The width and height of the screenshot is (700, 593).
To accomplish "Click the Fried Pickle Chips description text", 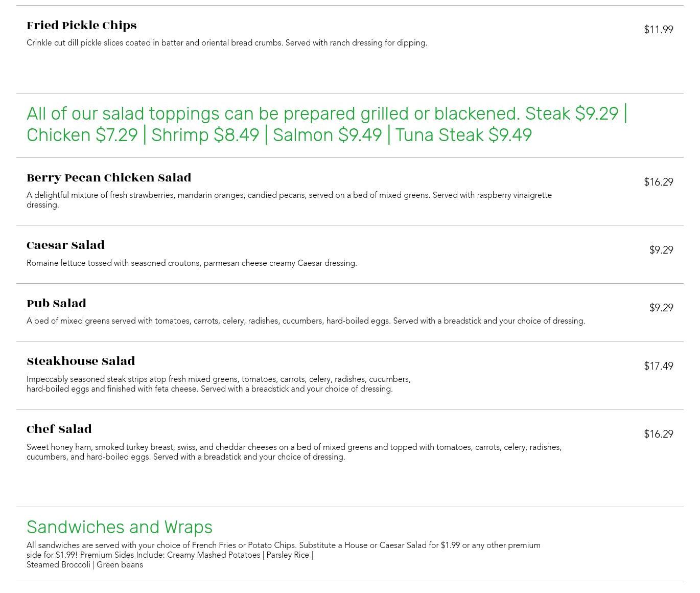I will tap(227, 43).
